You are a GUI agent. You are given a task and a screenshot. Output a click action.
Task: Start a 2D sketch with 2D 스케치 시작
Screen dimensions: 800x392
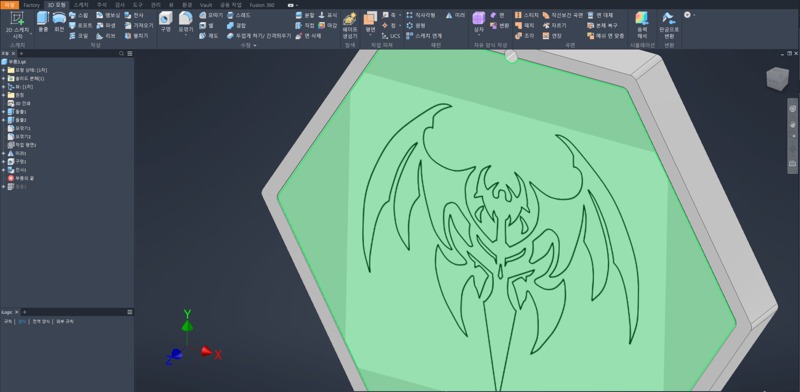click(17, 25)
